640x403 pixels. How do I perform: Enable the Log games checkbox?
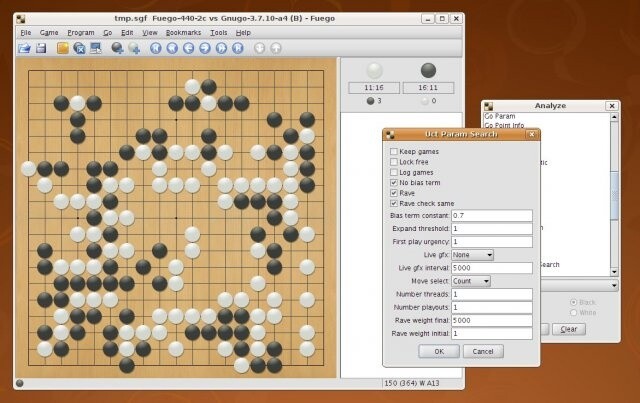(393, 172)
